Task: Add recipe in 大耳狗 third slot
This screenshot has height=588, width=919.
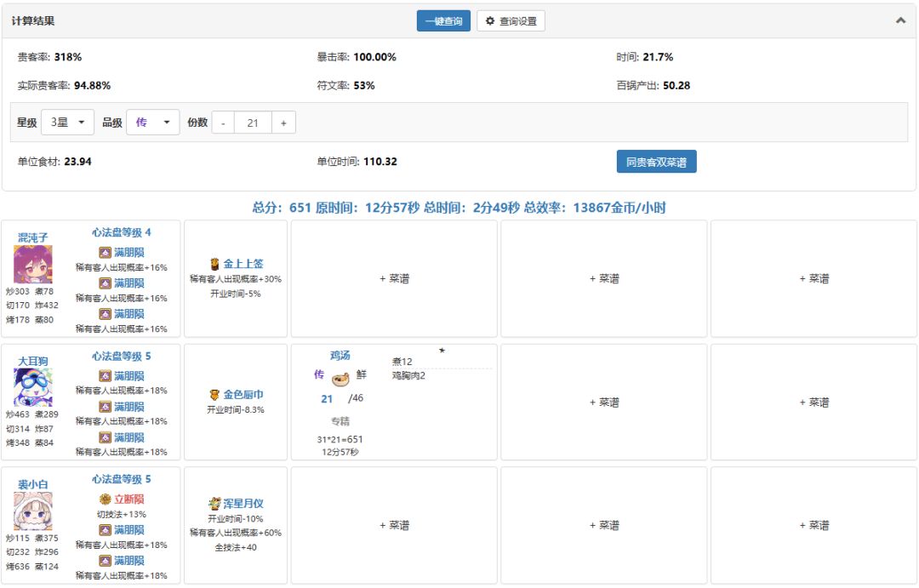Action: click(813, 402)
